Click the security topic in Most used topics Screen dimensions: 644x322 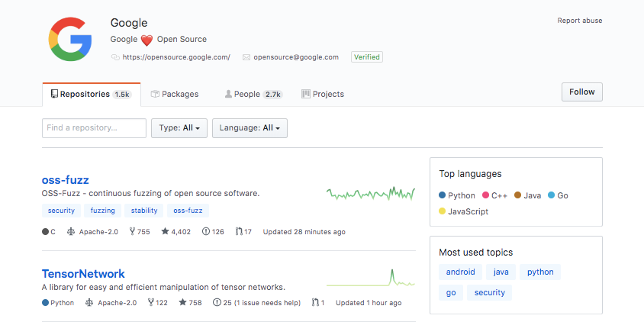[490, 293]
